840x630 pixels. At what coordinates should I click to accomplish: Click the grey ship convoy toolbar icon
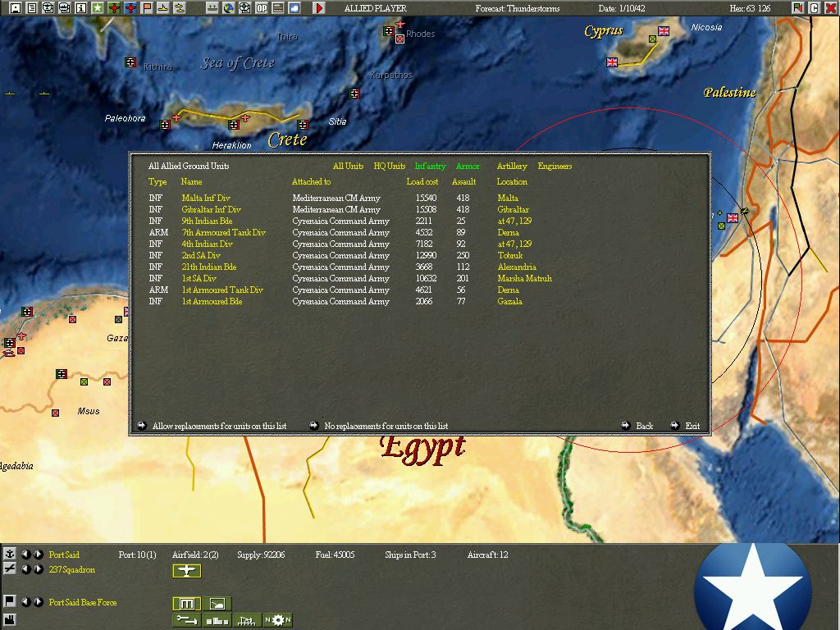point(212,7)
